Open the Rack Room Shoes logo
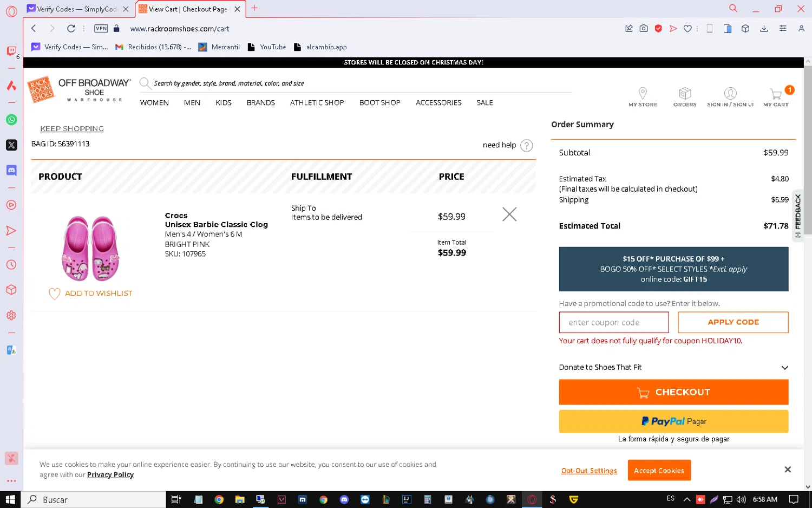 pyautogui.click(x=41, y=89)
